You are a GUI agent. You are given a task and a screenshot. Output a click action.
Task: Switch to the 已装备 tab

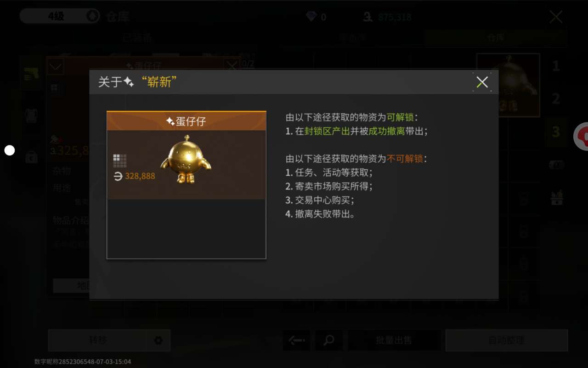(x=137, y=38)
